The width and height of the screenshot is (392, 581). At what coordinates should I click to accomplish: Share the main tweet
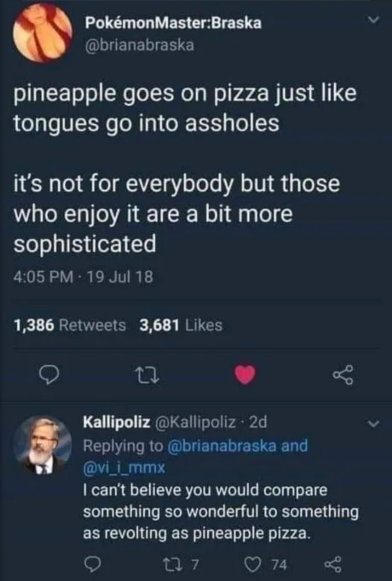coord(343,375)
